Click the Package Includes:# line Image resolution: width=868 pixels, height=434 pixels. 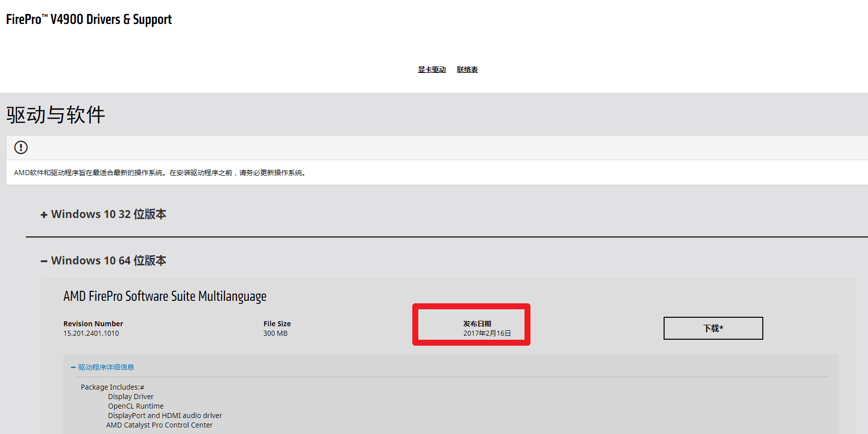tap(113, 387)
